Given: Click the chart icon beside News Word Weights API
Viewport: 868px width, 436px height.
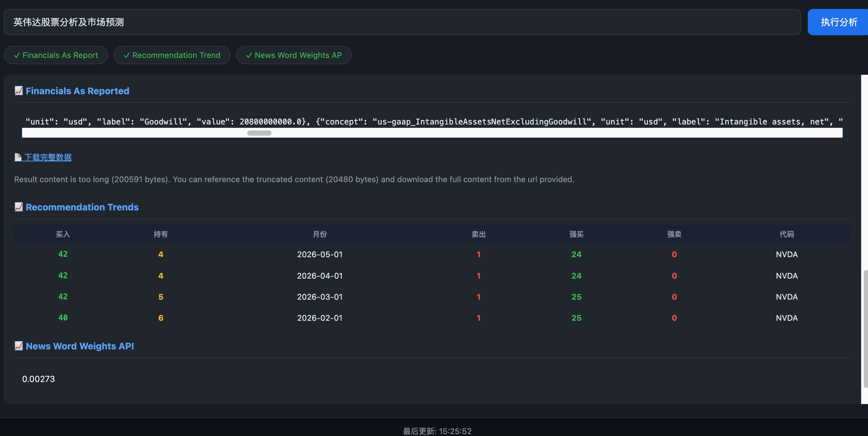Looking at the screenshot, I should (x=18, y=346).
